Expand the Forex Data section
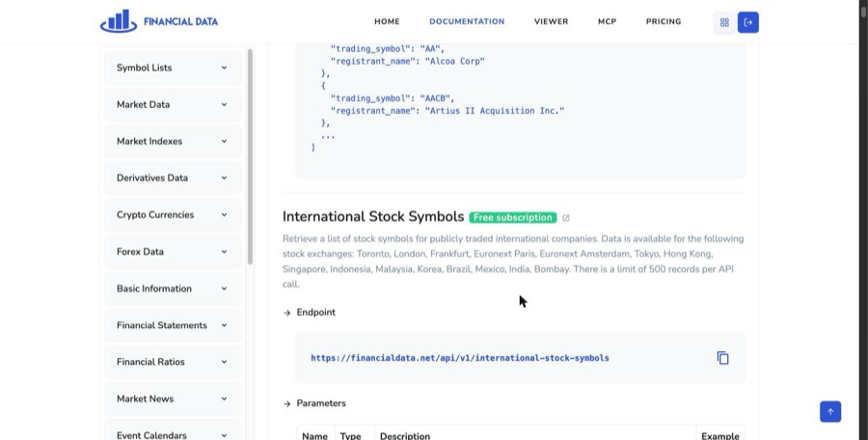The image size is (868, 440). 173,252
